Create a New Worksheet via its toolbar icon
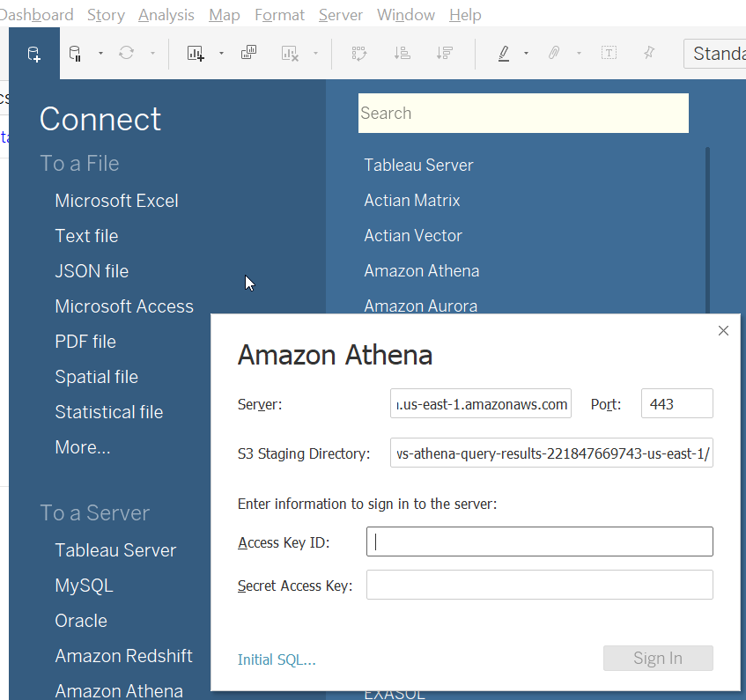 (x=194, y=53)
